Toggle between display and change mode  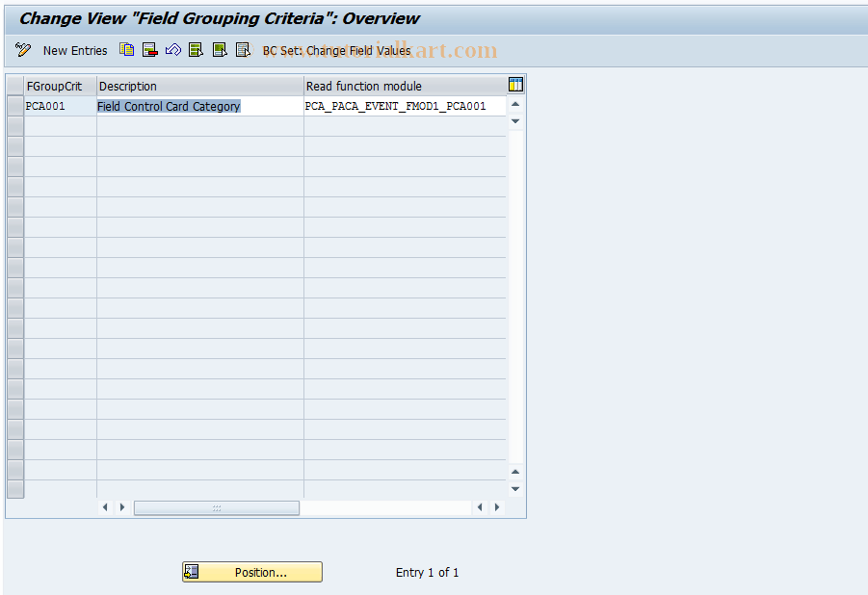coord(21,50)
